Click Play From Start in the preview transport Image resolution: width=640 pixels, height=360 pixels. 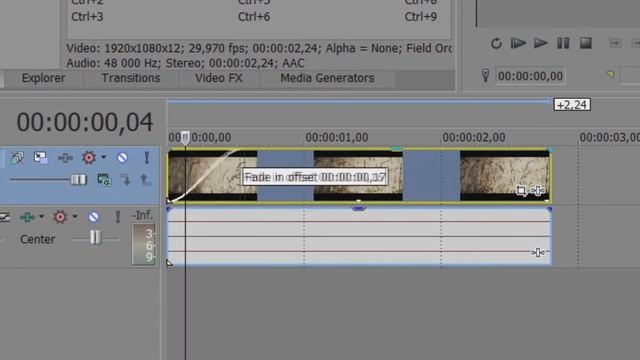pyautogui.click(x=518, y=43)
